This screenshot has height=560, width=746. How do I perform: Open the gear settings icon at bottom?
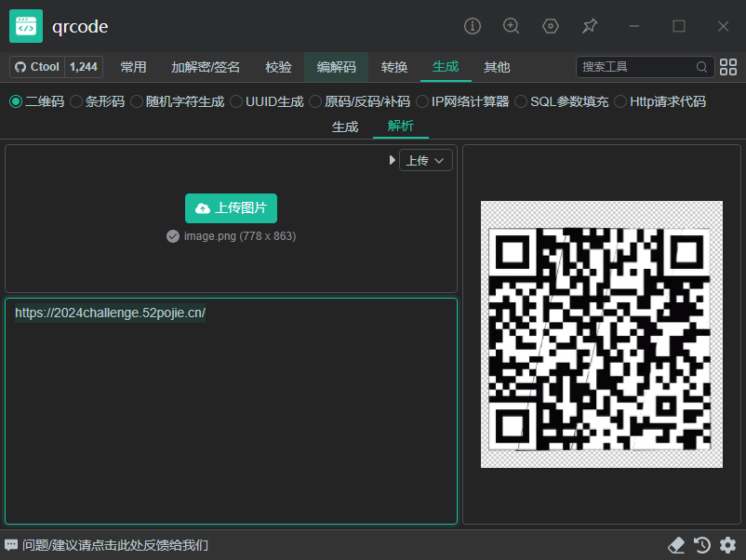(x=728, y=545)
